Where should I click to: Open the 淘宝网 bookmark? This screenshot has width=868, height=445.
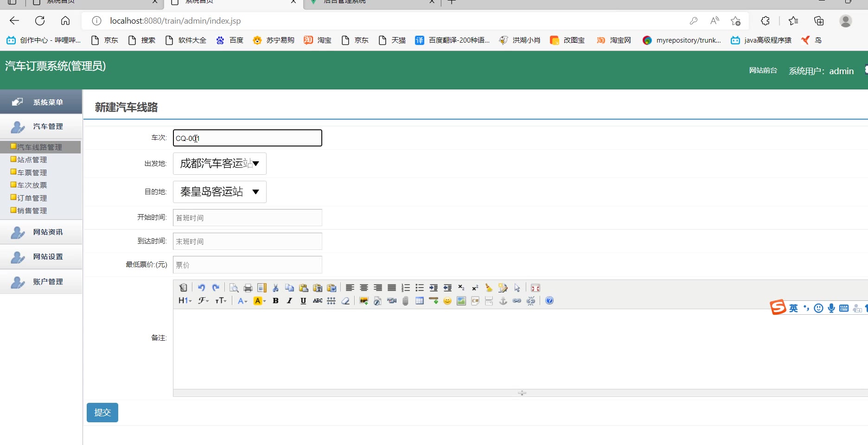(x=614, y=40)
